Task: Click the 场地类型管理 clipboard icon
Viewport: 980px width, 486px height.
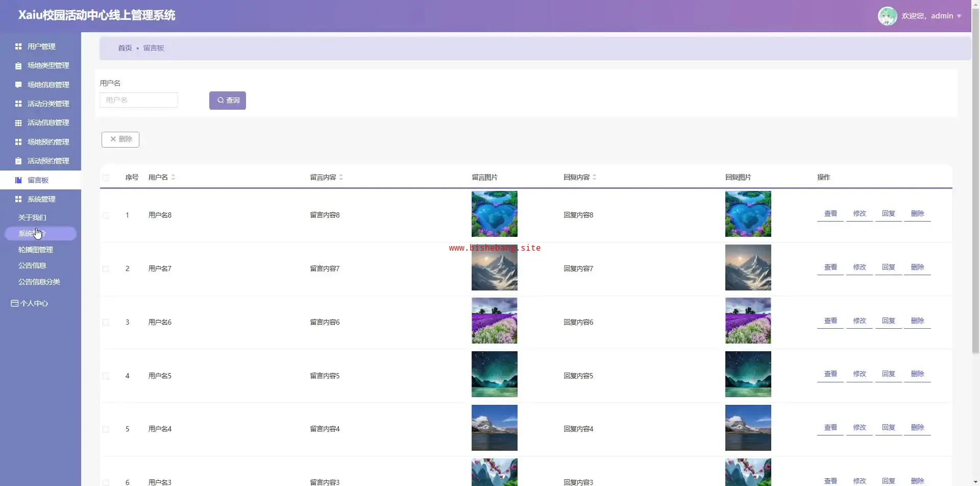Action: pyautogui.click(x=18, y=66)
